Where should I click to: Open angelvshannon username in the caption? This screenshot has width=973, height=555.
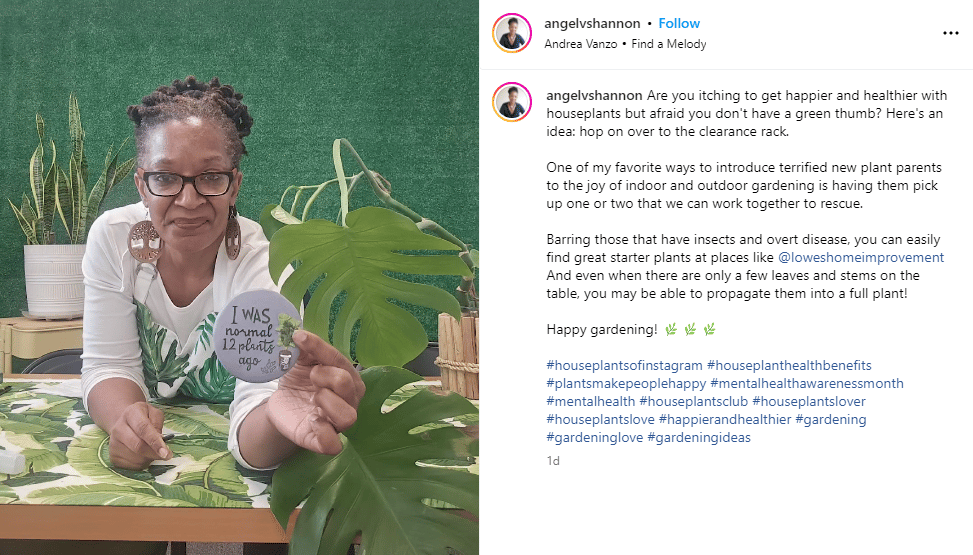point(594,96)
